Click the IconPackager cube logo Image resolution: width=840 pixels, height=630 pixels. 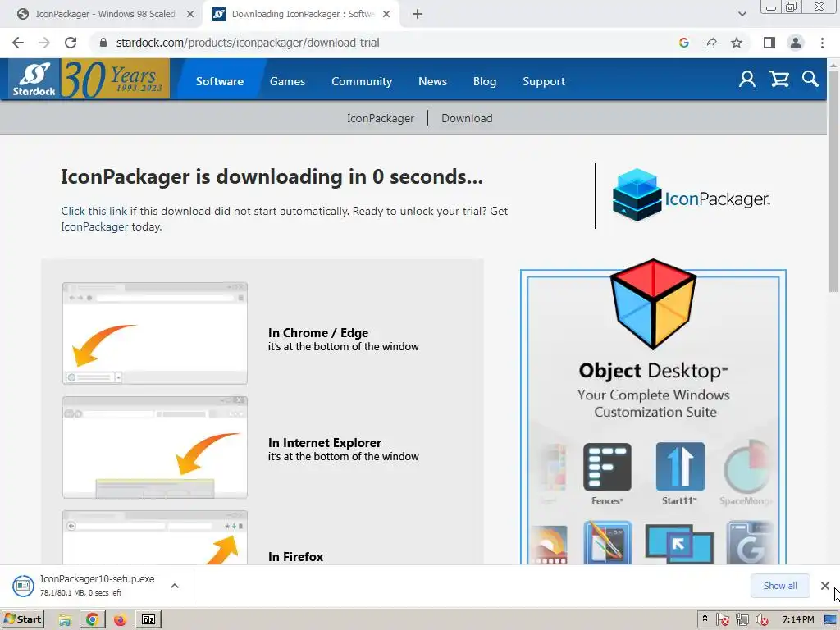[637, 195]
